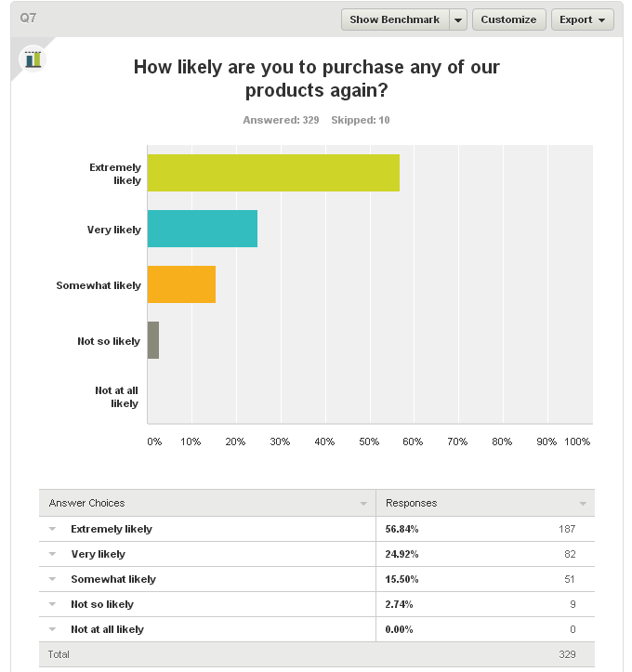
Task: Sort by Answer Choices column arrow
Action: tap(363, 504)
